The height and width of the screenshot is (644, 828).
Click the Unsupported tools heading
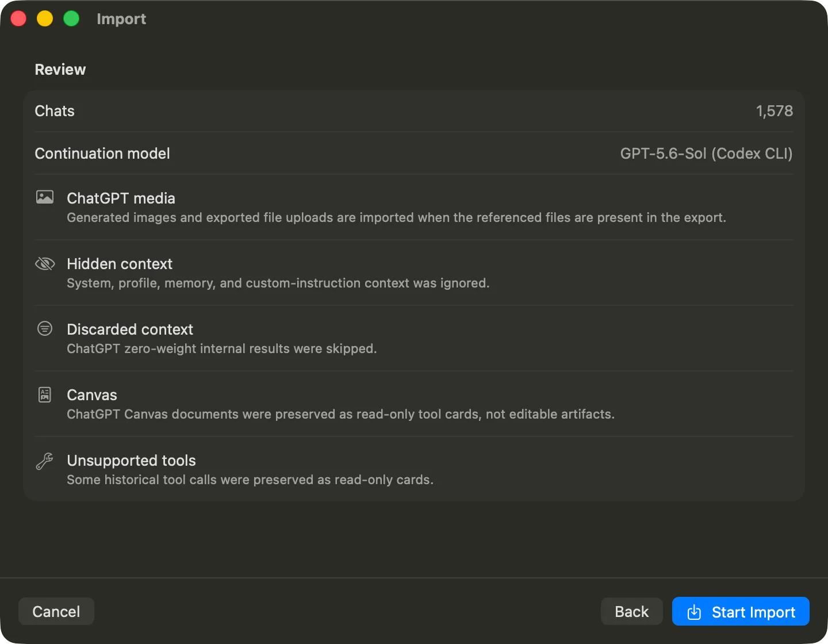[x=131, y=461]
